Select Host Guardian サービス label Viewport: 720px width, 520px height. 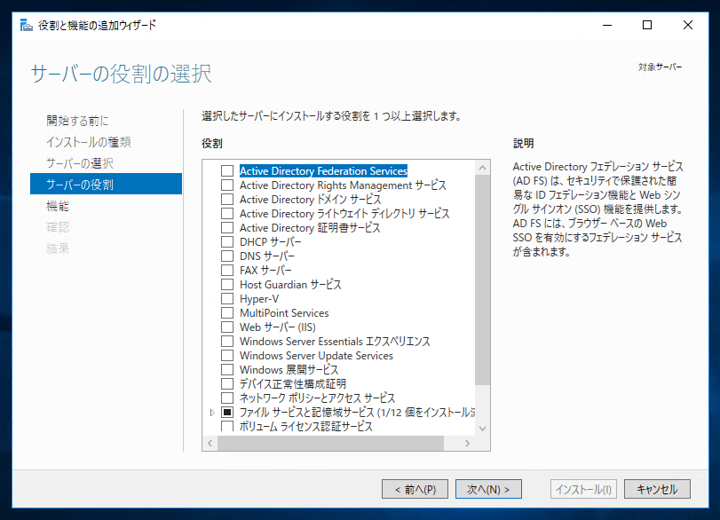pos(290,284)
